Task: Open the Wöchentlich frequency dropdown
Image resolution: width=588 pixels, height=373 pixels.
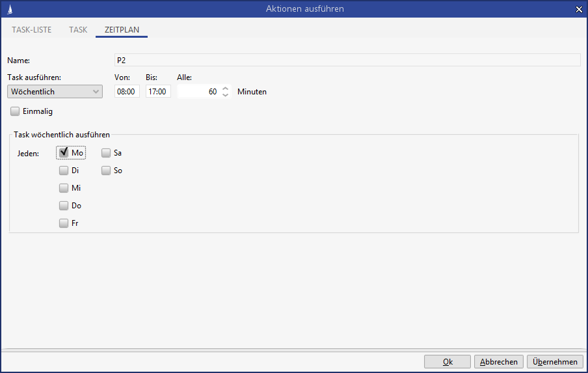Action: tap(55, 92)
